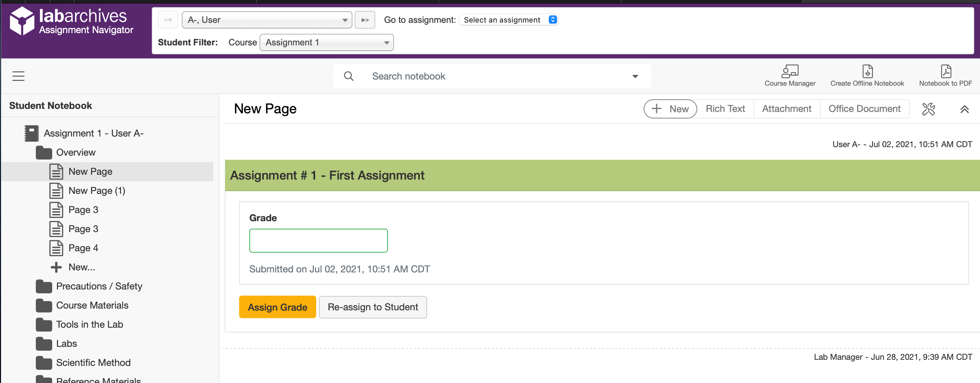Open Course filter Assignment 1 dropdown
The width and height of the screenshot is (980, 383).
click(x=326, y=42)
